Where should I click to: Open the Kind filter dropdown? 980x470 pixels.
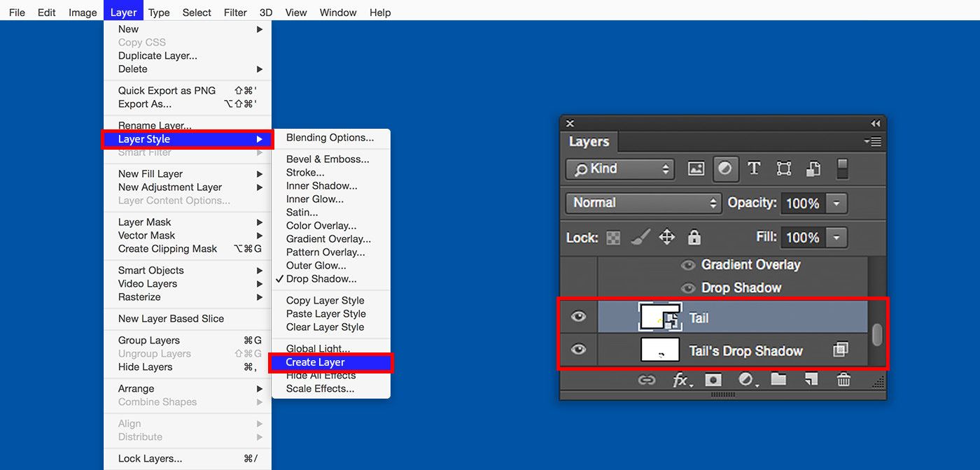[619, 169]
